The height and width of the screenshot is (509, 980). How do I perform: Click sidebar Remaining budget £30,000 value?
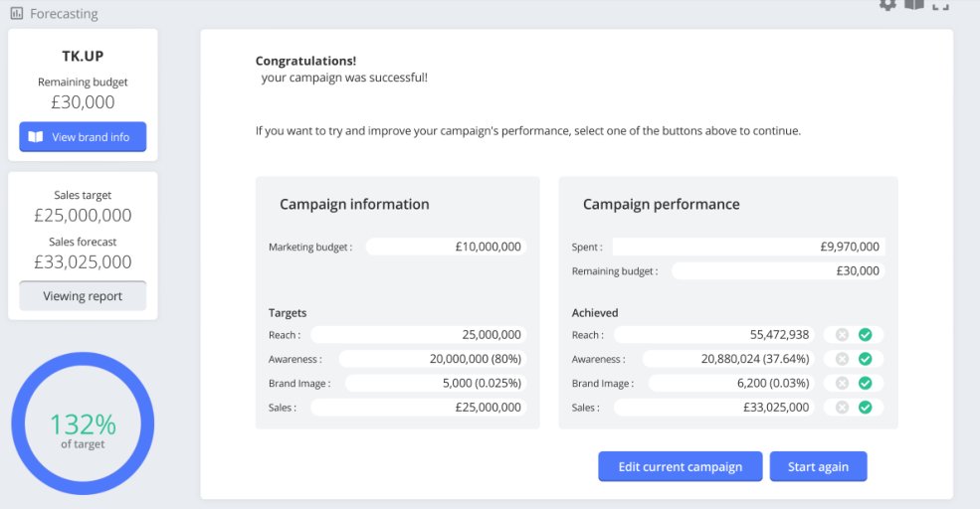83,101
